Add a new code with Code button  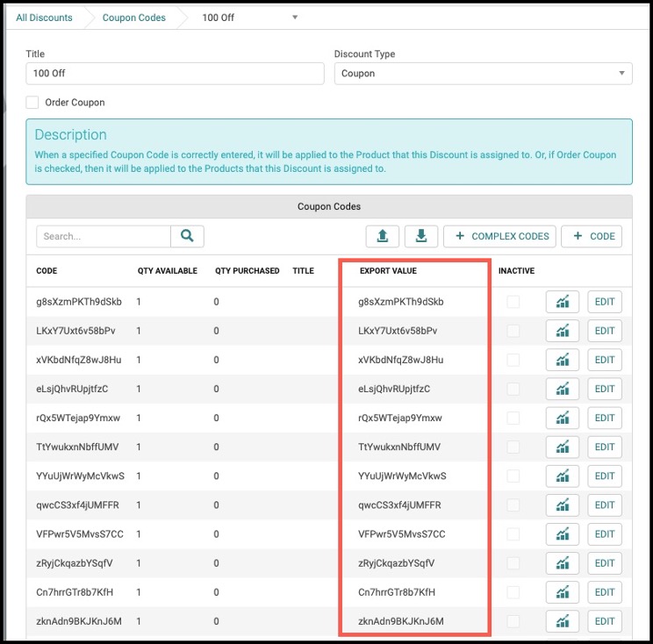click(592, 236)
